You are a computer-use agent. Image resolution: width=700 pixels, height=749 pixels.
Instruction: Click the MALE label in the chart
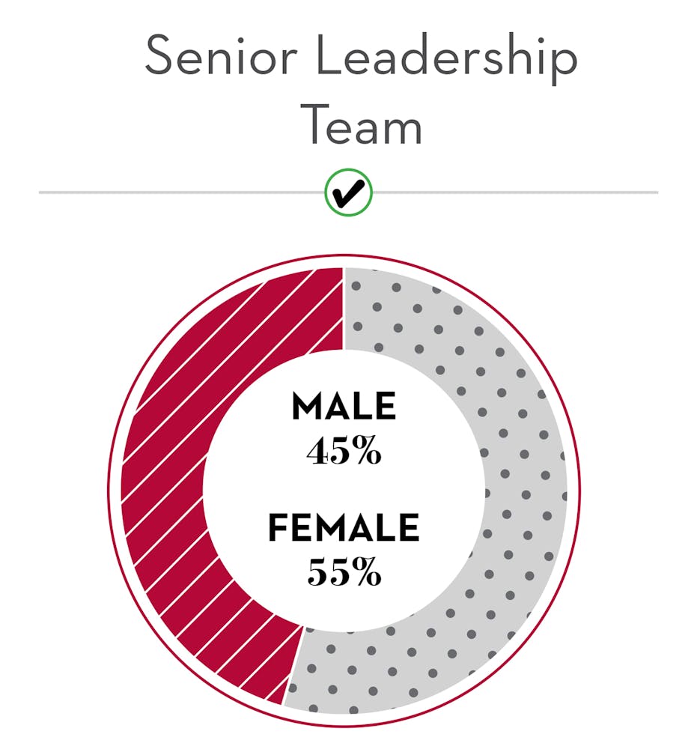coord(344,407)
